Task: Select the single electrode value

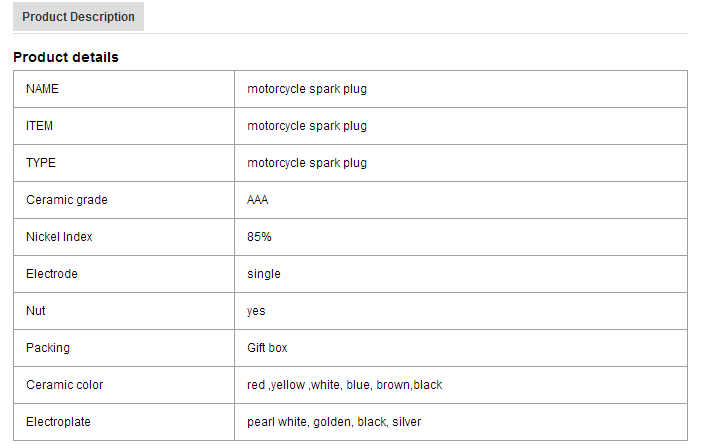Action: (264, 274)
